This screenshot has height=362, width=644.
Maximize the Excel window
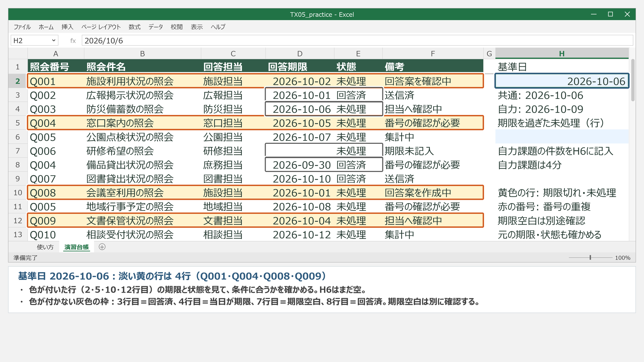[x=610, y=14]
